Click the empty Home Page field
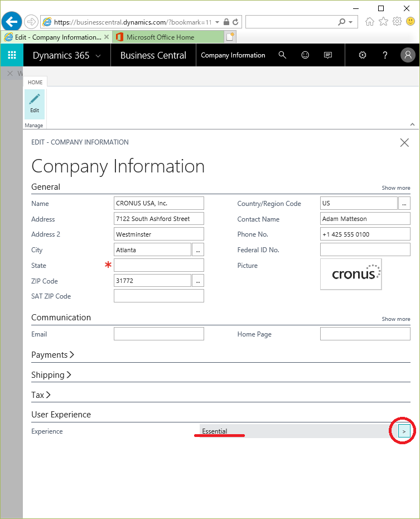The height and width of the screenshot is (519, 420). pos(365,334)
